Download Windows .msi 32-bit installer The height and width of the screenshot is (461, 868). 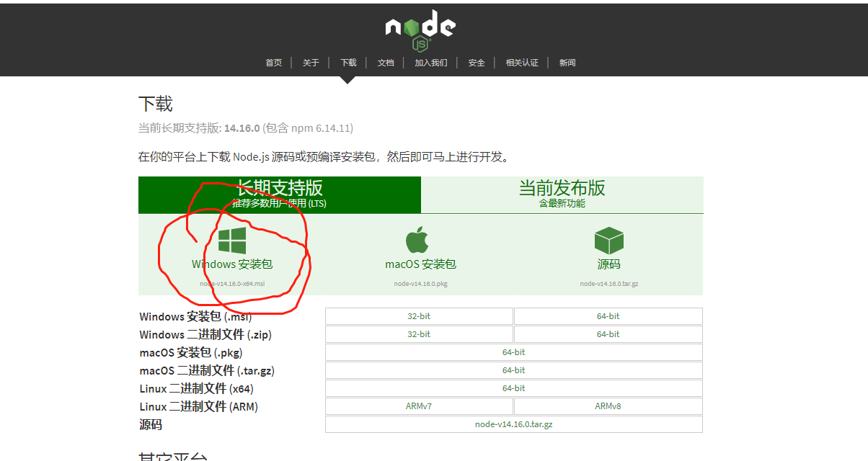tap(419, 316)
